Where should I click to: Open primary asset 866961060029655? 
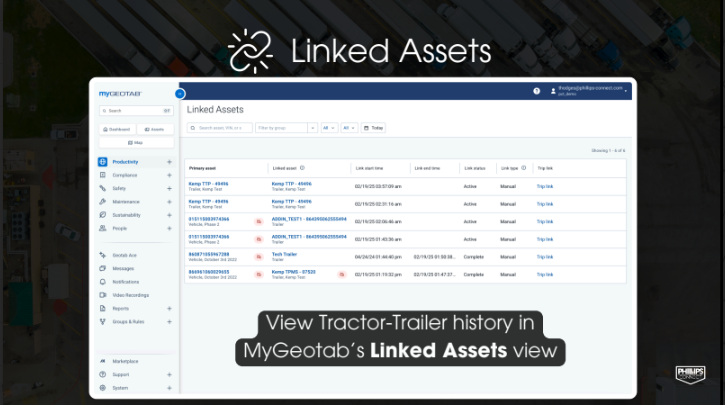(209, 272)
